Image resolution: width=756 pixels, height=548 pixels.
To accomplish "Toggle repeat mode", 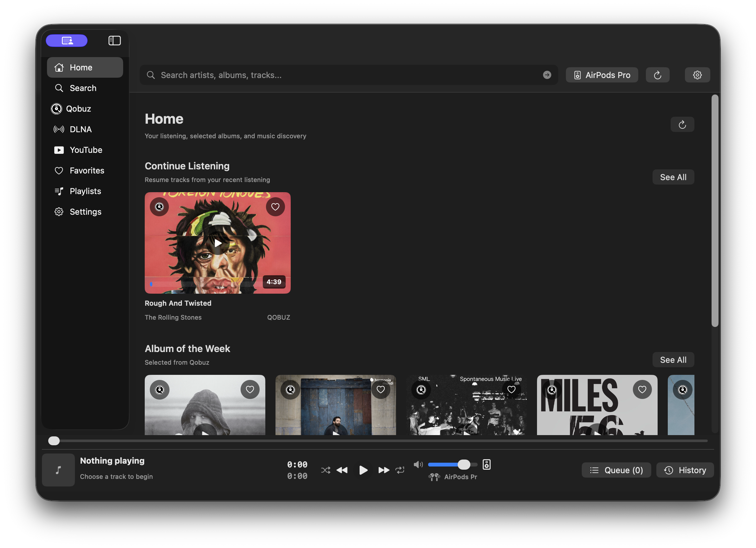I will [400, 470].
